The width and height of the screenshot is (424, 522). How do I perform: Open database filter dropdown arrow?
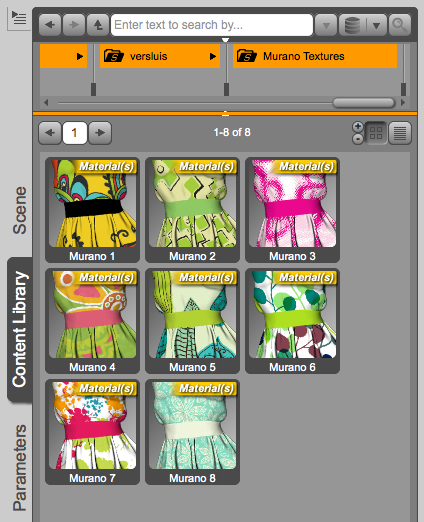(x=377, y=25)
